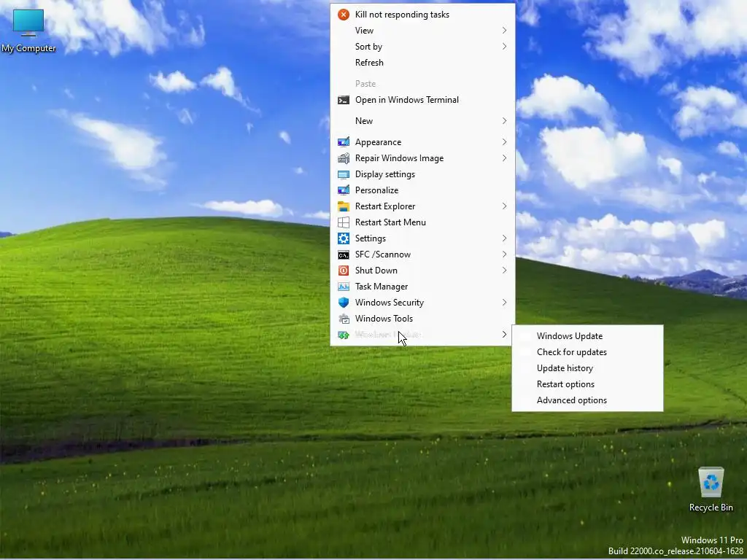747x560 pixels.
Task: Click the Personalize entry icon
Action: point(344,190)
